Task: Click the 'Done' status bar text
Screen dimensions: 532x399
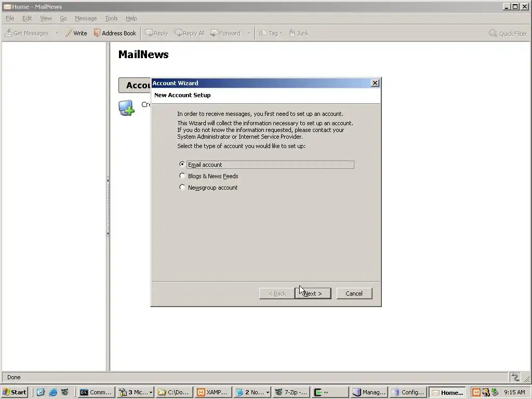Action: tap(14, 377)
